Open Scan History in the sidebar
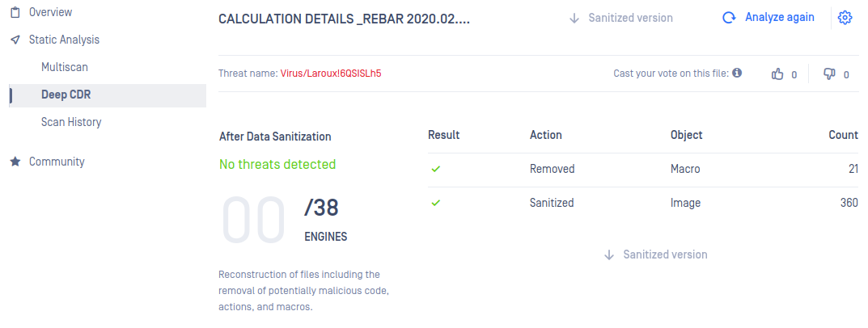The width and height of the screenshot is (868, 328). 71,122
